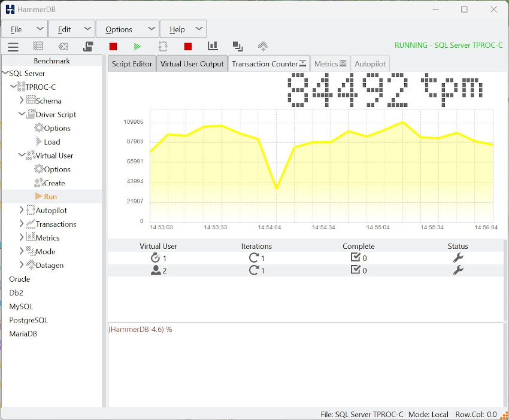Toggle the Complete checkbox for virtual user 2
This screenshot has height=420, width=509.
356,270
